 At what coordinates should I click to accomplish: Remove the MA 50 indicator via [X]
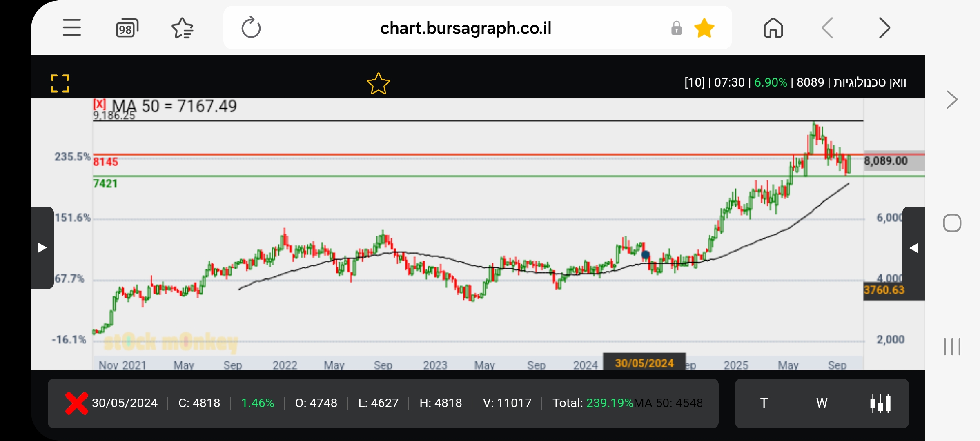[99, 104]
